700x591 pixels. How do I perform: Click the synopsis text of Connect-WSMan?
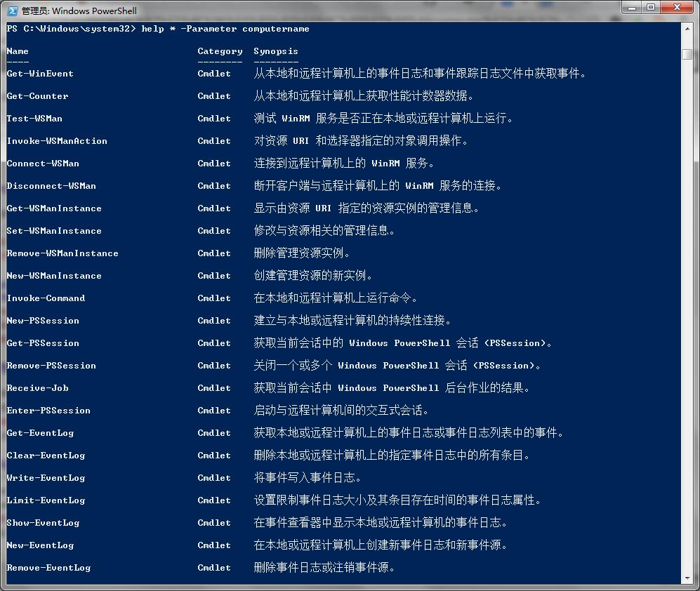coord(344,164)
